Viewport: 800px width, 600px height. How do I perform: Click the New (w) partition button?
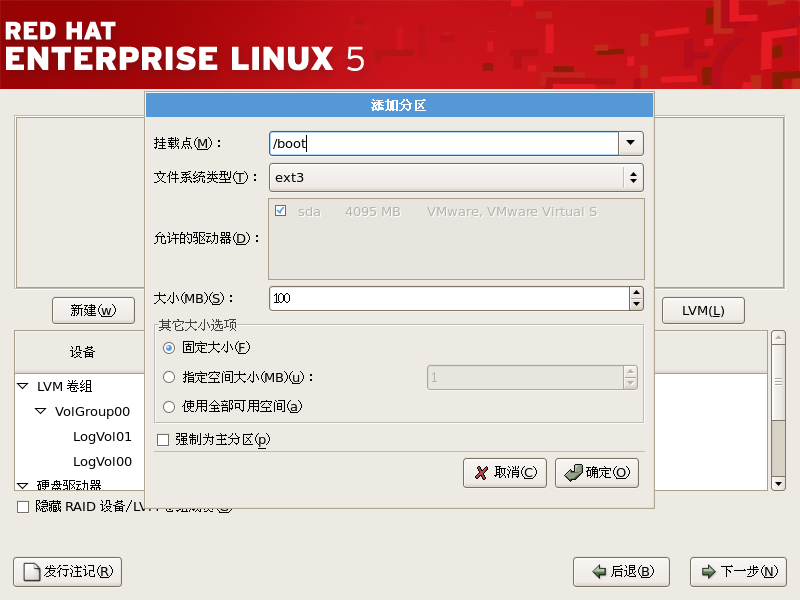(x=93, y=310)
